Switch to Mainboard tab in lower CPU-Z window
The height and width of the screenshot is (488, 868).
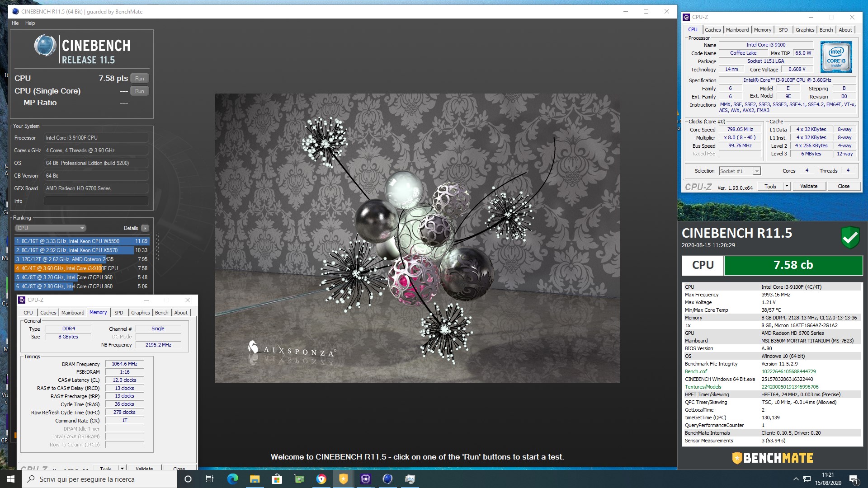[72, 313]
